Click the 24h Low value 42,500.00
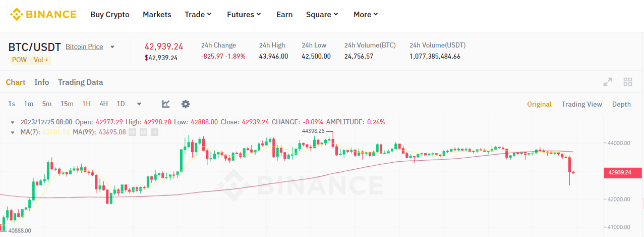 tap(316, 56)
